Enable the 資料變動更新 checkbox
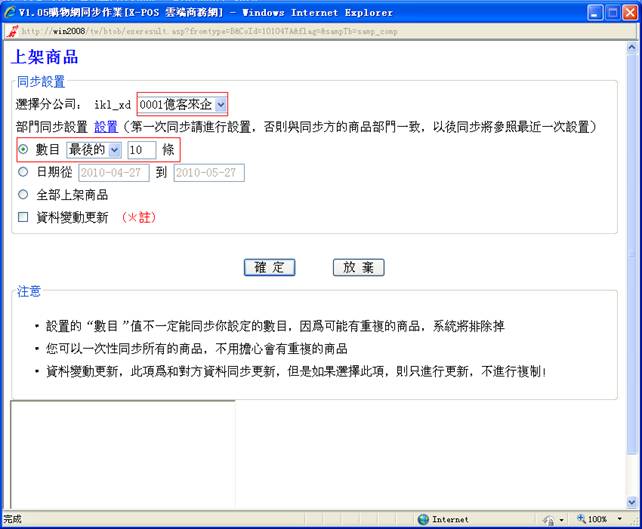 click(x=24, y=217)
